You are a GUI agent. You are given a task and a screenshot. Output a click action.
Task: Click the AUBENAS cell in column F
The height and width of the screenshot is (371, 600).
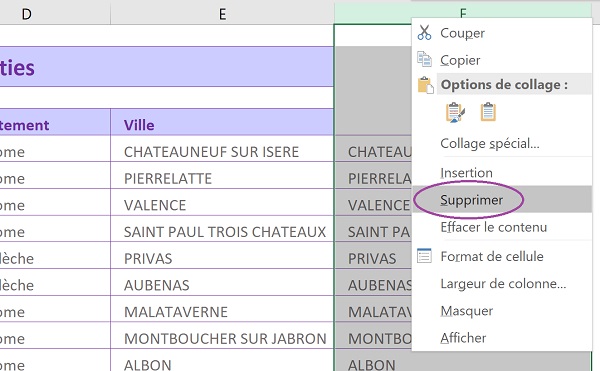pos(373,282)
